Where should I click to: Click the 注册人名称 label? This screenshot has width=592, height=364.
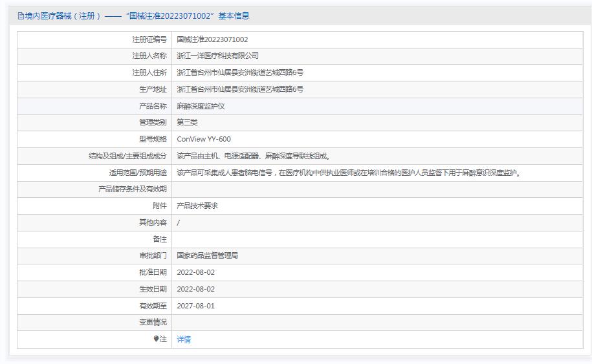149,56
